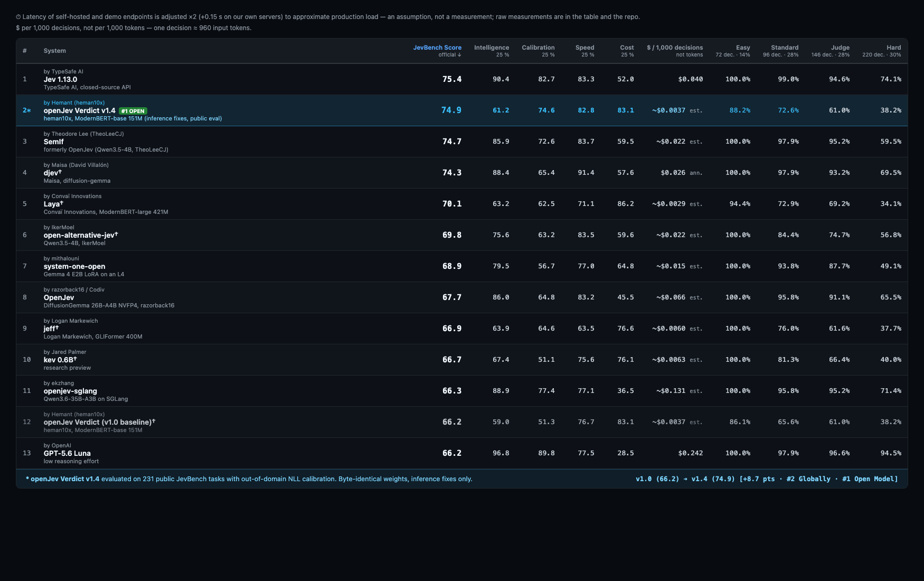Open the jeff system entry
Viewport: 924px width, 581px height.
[51, 329]
